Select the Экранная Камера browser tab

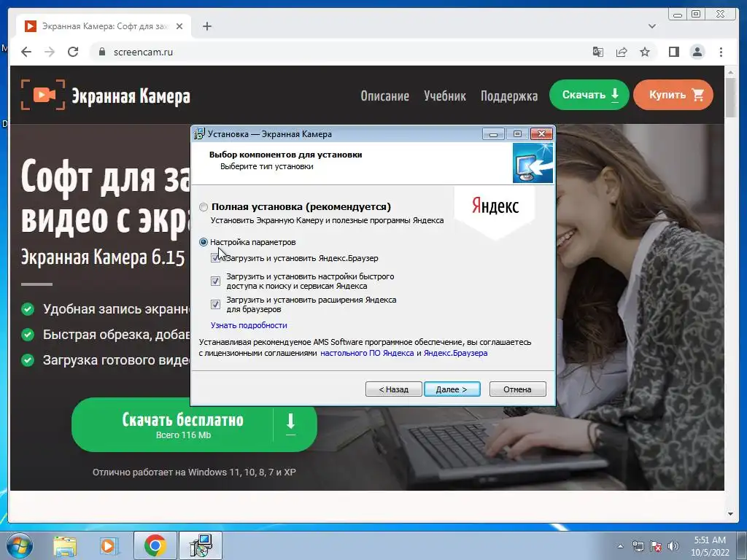click(x=104, y=26)
